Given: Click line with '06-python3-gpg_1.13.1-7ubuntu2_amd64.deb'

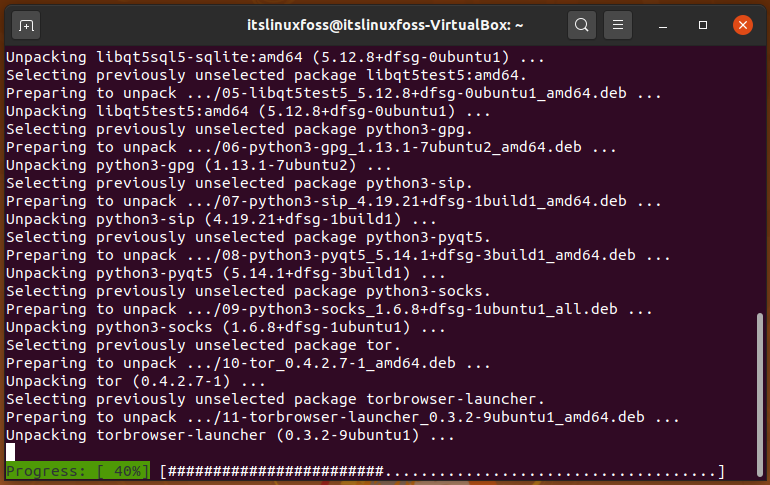Looking at the screenshot, I should [311, 147].
